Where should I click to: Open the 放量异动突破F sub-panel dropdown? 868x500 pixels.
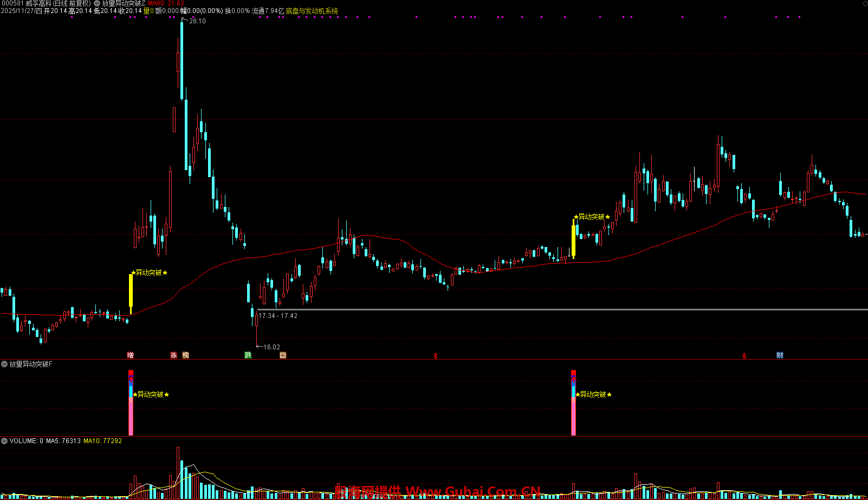point(4,364)
